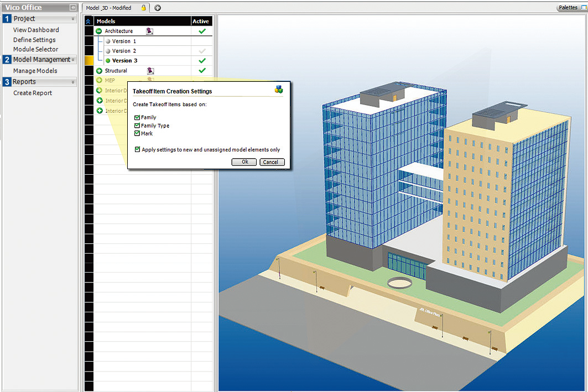
Task: Open Create Report
Action: tap(33, 93)
